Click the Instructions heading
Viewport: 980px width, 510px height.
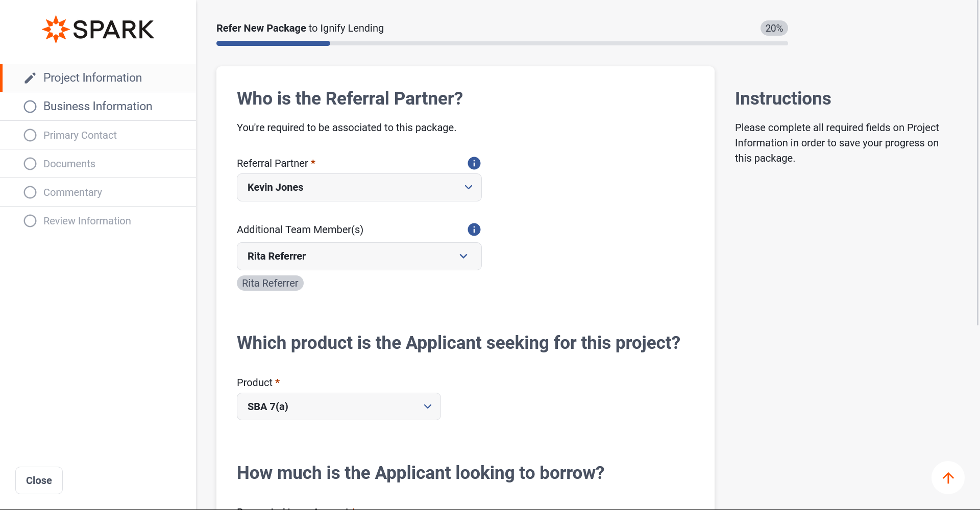(x=783, y=98)
